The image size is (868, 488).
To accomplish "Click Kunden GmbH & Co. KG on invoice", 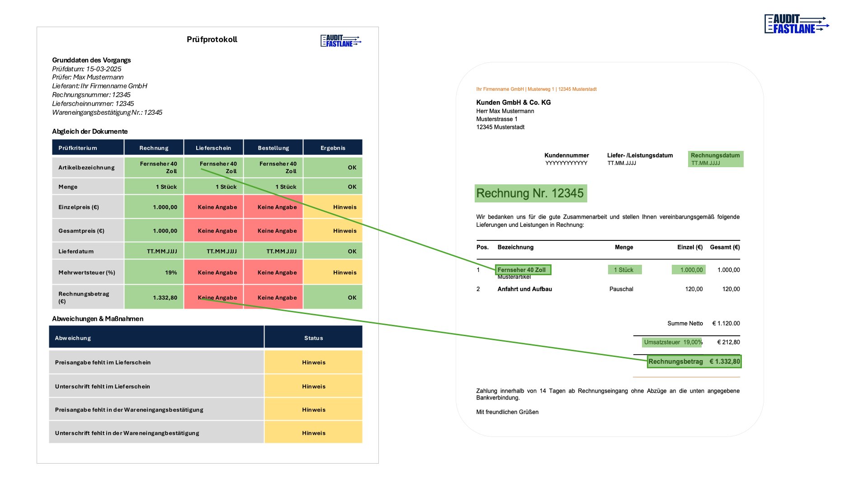I will click(513, 103).
